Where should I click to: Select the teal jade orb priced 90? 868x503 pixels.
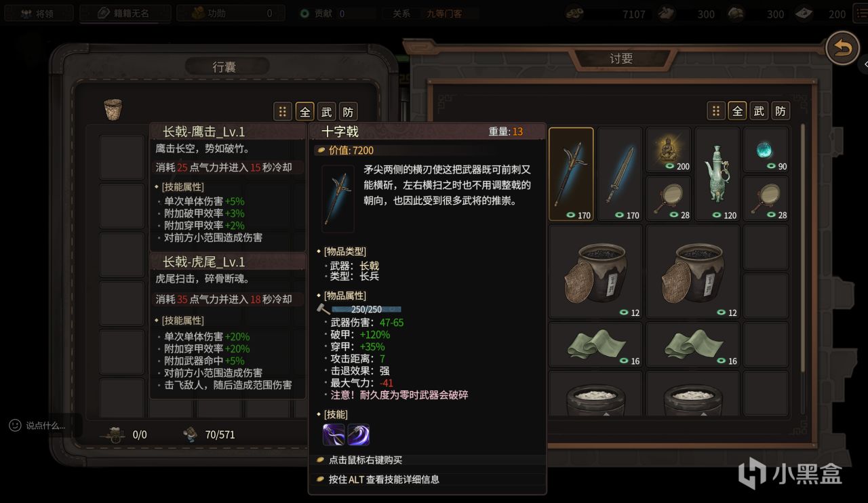(766, 150)
